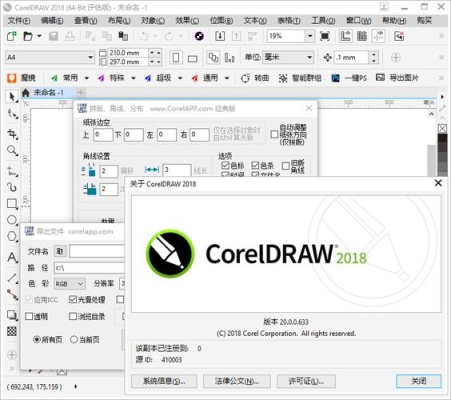Screen dimensions: 451x400
Task: Click the 取 button beside 文件名
Action: (x=60, y=251)
